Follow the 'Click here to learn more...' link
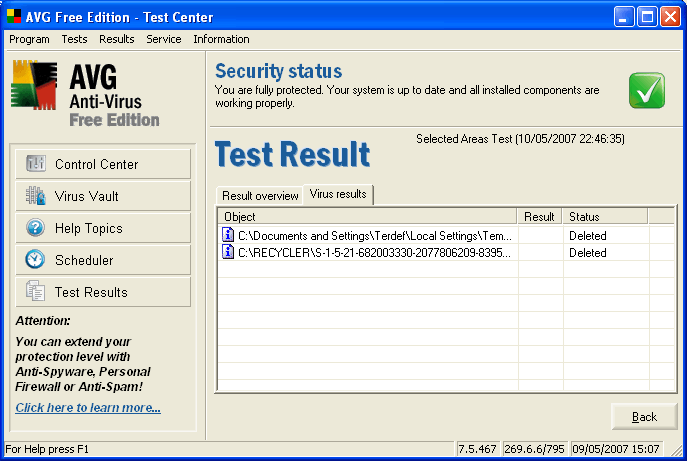 click(x=88, y=408)
